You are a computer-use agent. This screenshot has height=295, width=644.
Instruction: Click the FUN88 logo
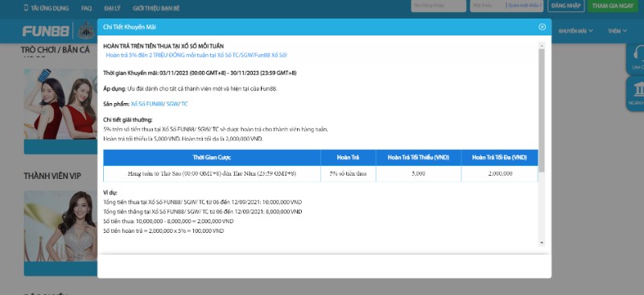coord(46,31)
